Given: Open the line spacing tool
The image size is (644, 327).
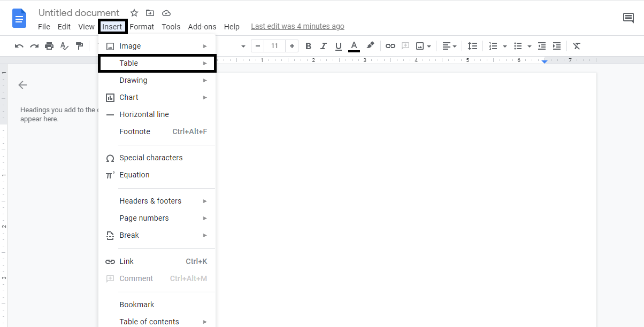Looking at the screenshot, I should point(472,46).
